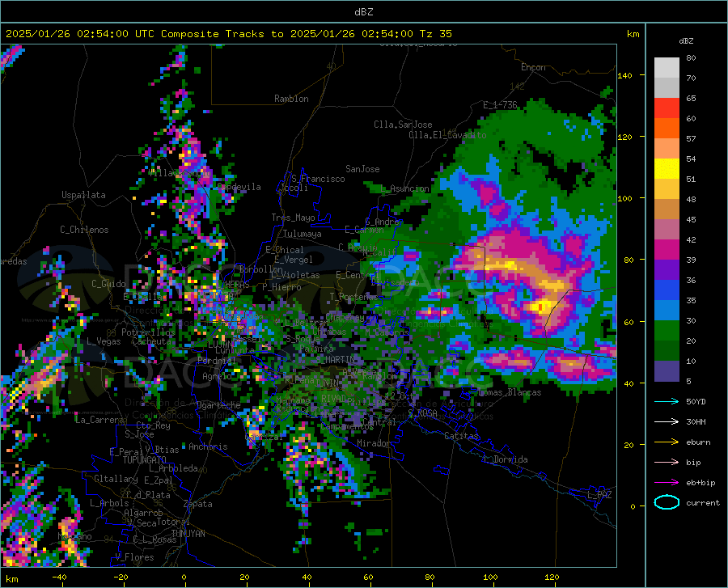Click the 'current' legend label

pyautogui.click(x=703, y=502)
